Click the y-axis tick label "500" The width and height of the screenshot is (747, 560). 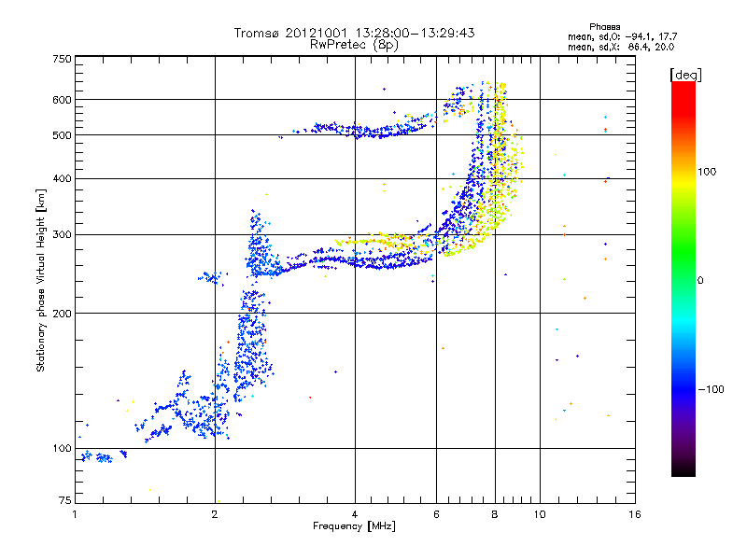62,135
